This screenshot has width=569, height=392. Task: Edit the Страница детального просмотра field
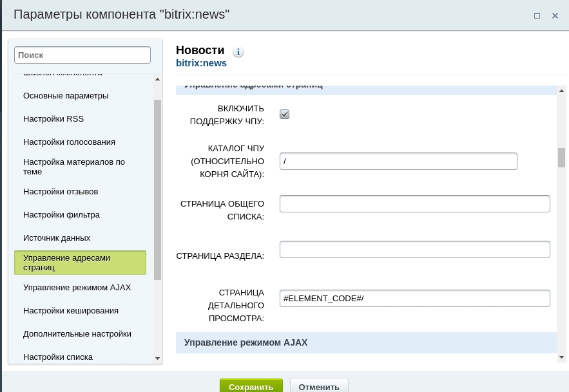pyautogui.click(x=415, y=299)
